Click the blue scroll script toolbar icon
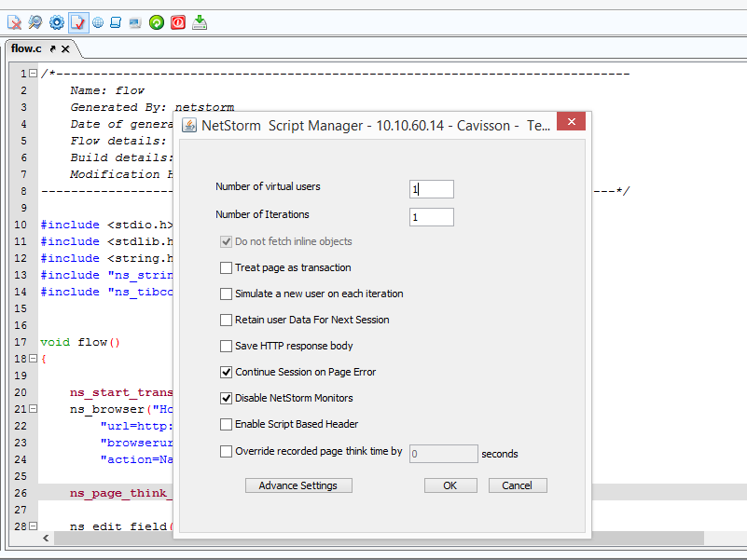Screen dimensions: 747x560 [116, 22]
